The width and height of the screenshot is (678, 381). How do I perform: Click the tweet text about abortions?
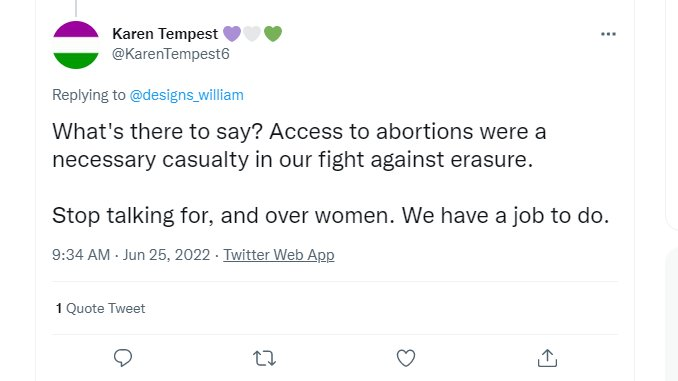pos(299,145)
